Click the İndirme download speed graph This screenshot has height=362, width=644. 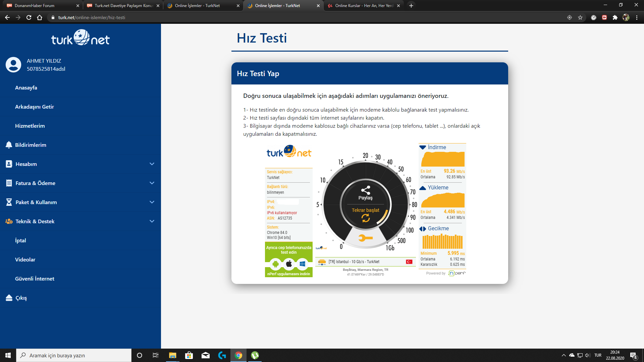pyautogui.click(x=443, y=159)
